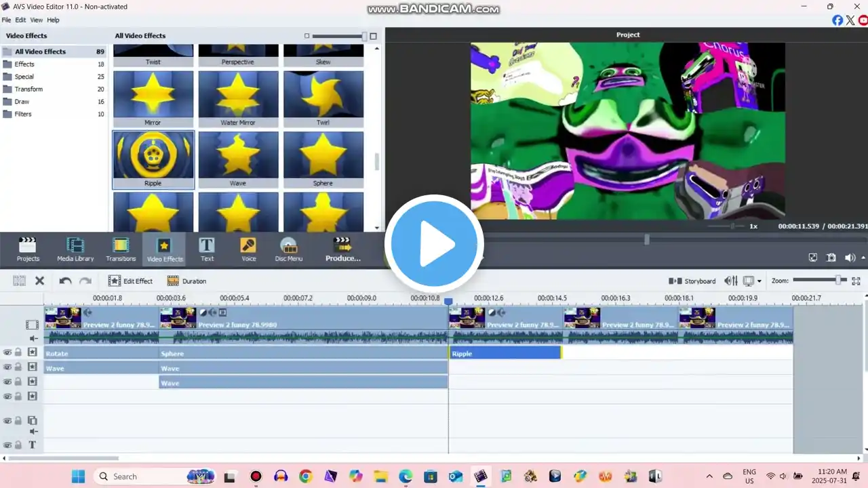Viewport: 868px width, 488px height.
Task: Select the Ripple effect clip on timeline
Action: click(x=505, y=353)
